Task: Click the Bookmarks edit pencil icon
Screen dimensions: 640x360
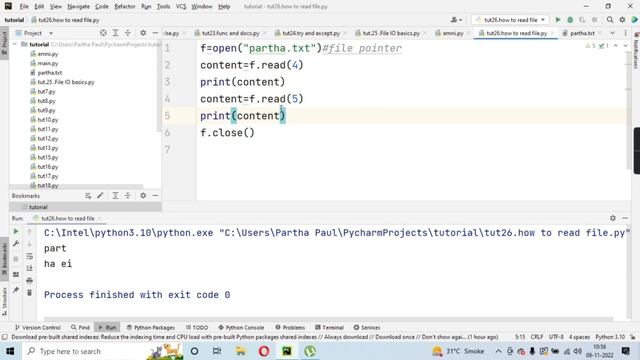Action: [100, 196]
